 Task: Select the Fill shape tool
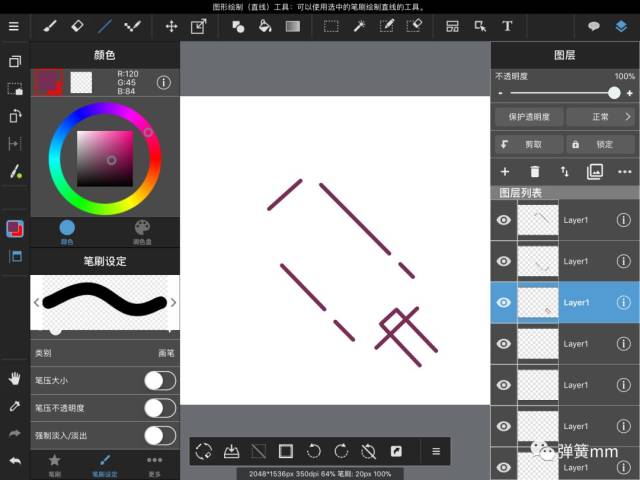(238, 27)
